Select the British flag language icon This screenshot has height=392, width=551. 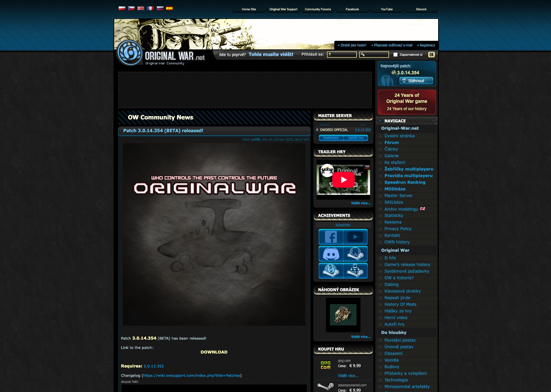[141, 8]
